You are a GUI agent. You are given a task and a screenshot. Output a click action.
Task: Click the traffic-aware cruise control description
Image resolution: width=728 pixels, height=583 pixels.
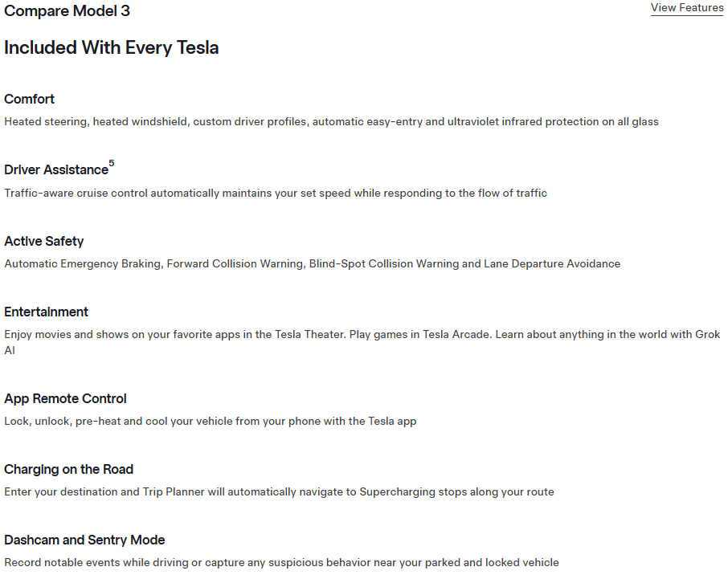pos(276,194)
